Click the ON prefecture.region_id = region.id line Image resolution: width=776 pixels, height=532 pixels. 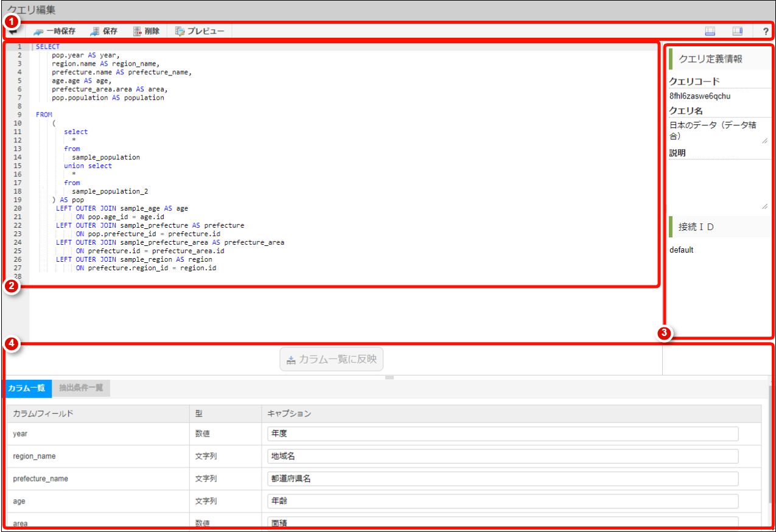pos(146,268)
